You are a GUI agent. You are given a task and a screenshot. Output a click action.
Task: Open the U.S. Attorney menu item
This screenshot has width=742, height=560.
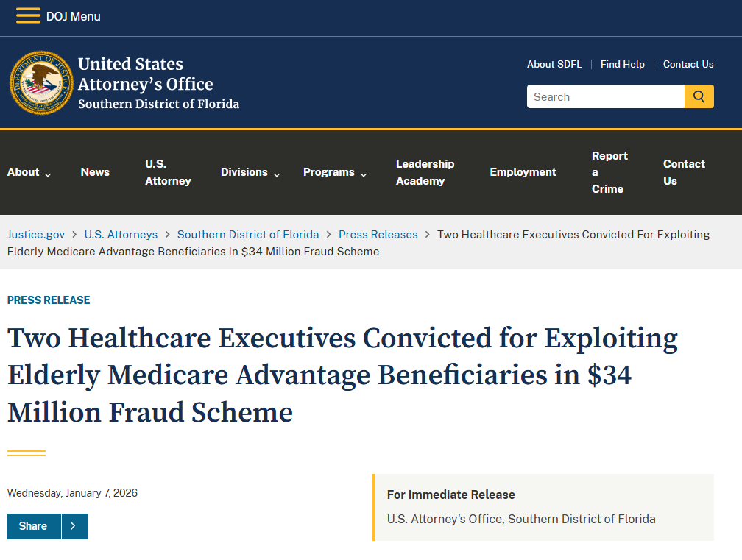click(x=168, y=172)
